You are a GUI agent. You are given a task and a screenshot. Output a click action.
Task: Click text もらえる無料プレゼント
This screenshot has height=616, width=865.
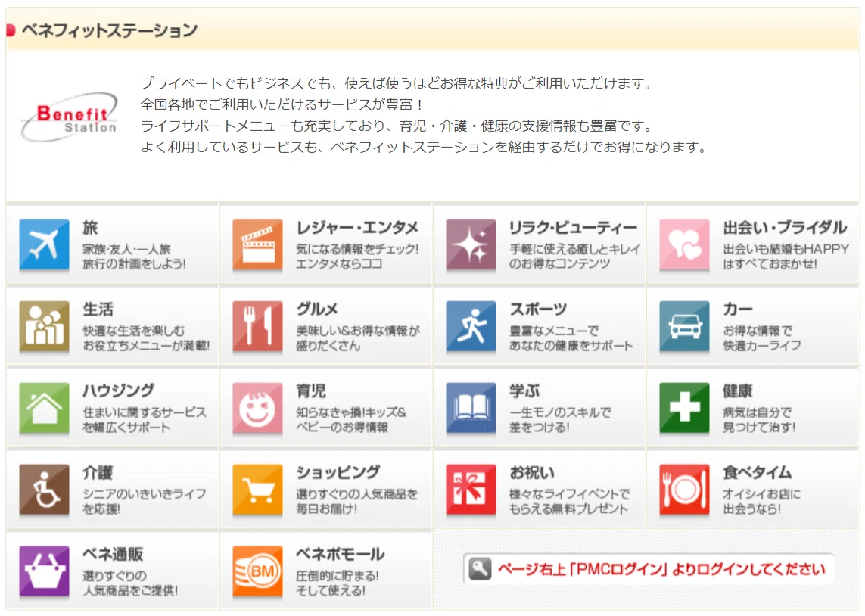569,509
